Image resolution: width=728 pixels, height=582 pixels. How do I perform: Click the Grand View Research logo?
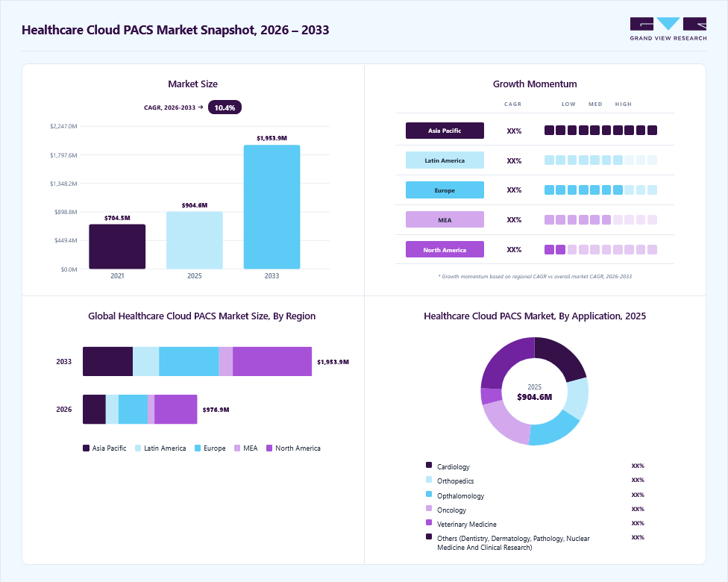pyautogui.click(x=668, y=29)
